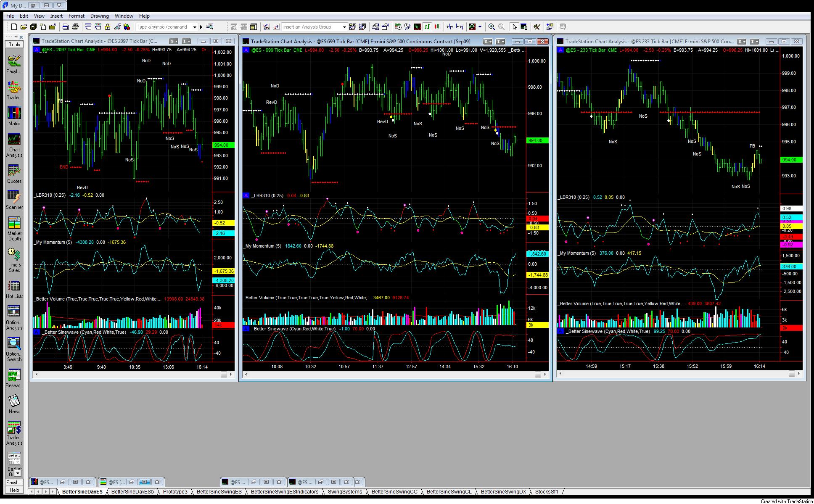Open Quotes from the side tools panel
This screenshot has width=814, height=504.
(14, 174)
